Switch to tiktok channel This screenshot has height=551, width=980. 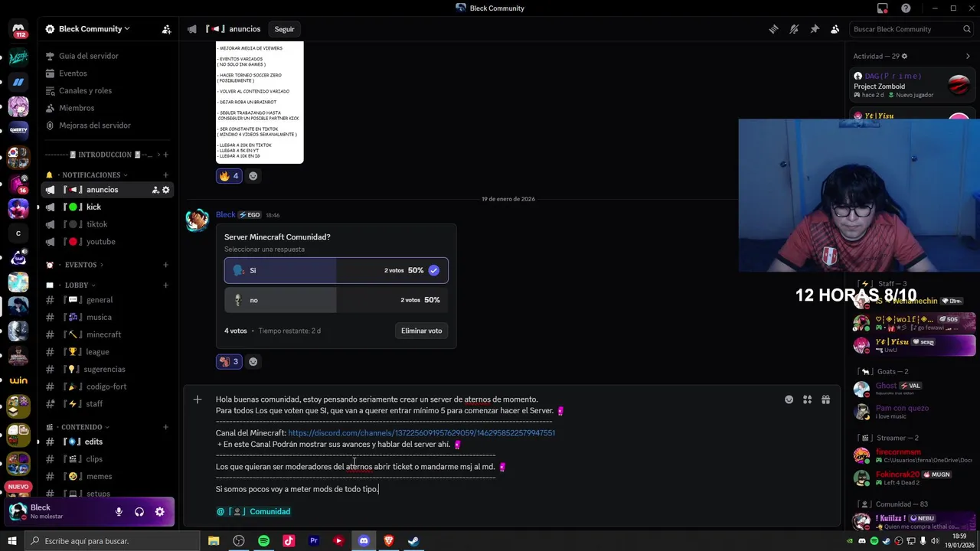tap(107, 224)
